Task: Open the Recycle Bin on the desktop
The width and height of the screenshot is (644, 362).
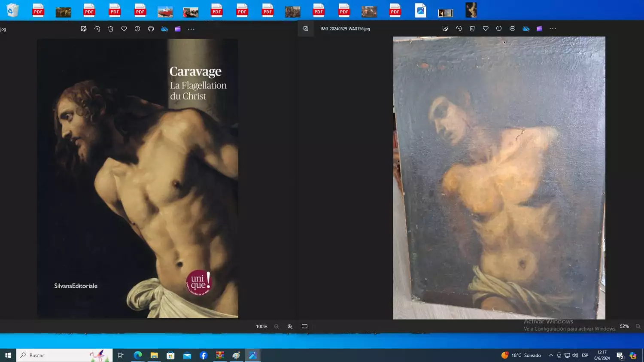Action: point(13,10)
